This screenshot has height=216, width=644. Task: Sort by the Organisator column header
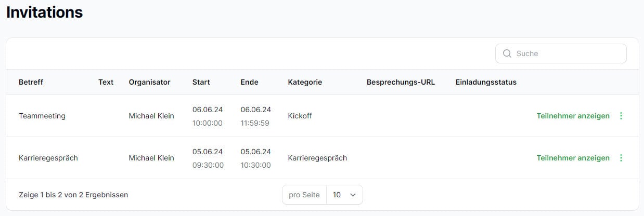tap(149, 82)
